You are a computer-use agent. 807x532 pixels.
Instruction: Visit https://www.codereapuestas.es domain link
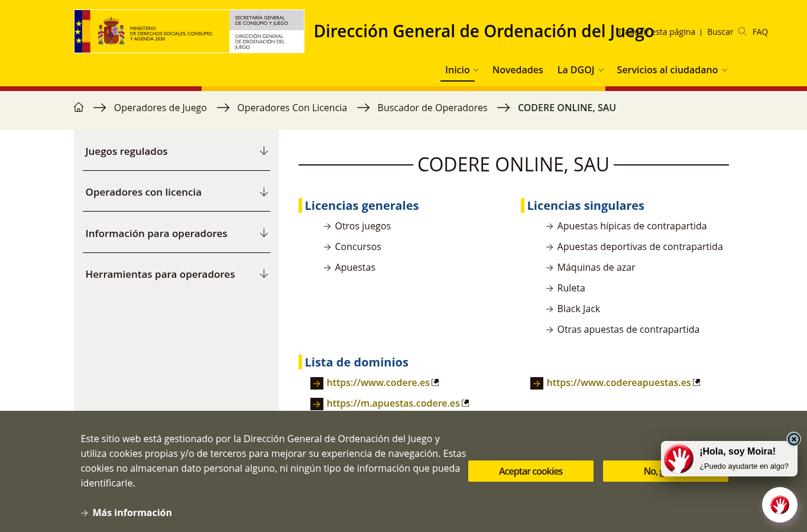[618, 382]
